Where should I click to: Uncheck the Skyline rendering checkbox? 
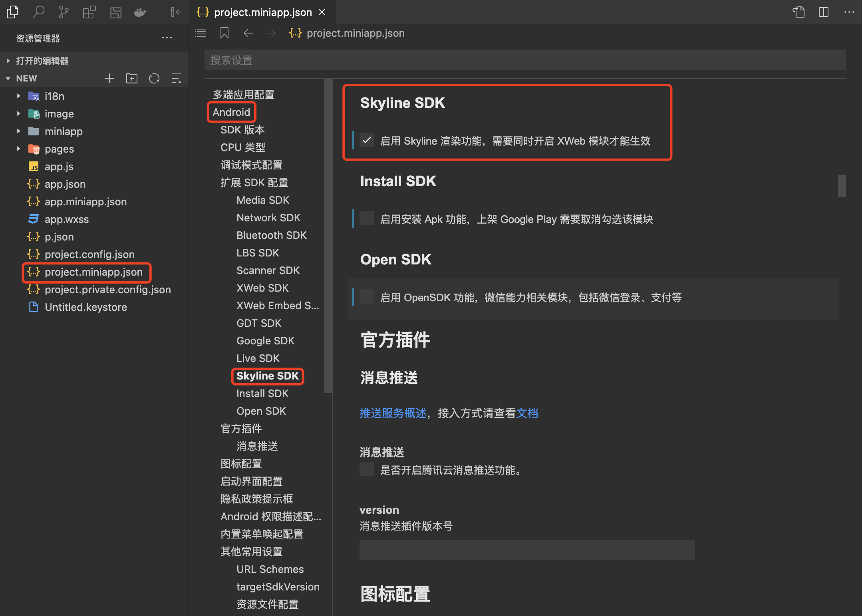(x=367, y=140)
